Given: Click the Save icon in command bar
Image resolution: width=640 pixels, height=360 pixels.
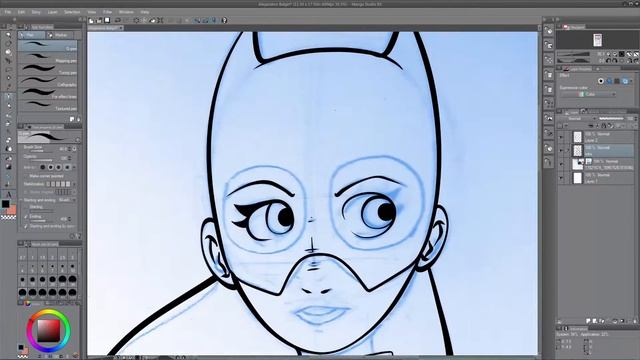Looking at the screenshot, I should pyautogui.click(x=107, y=20).
